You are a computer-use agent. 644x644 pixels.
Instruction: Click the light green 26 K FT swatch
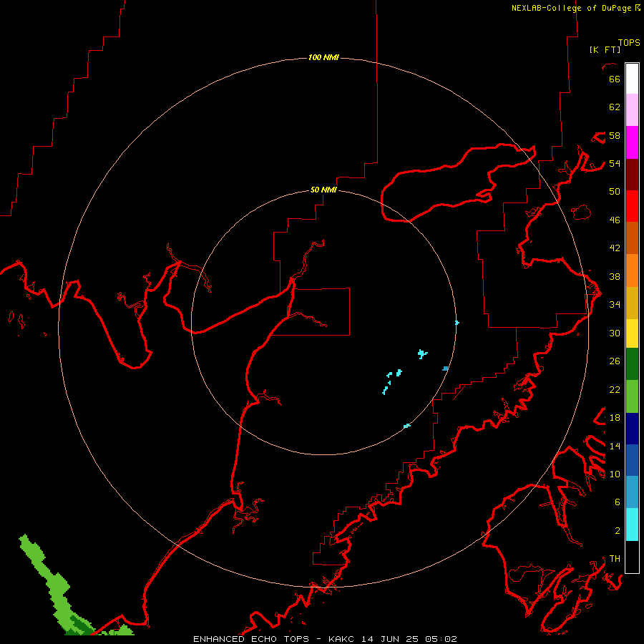[x=632, y=396]
